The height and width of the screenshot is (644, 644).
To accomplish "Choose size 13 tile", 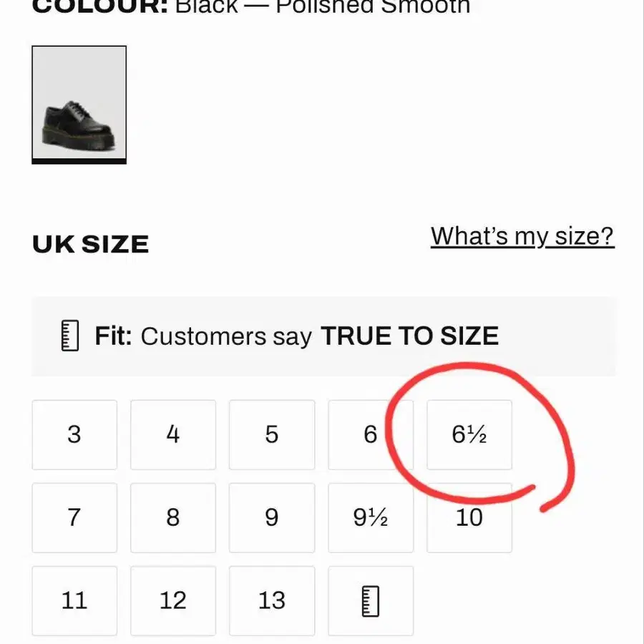I will coord(272,600).
